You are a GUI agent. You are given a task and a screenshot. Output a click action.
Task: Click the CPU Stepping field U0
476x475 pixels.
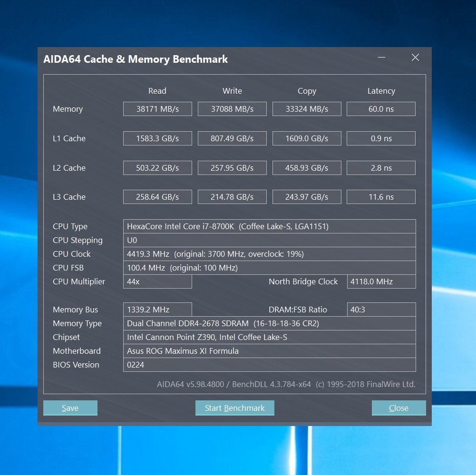[270, 240]
